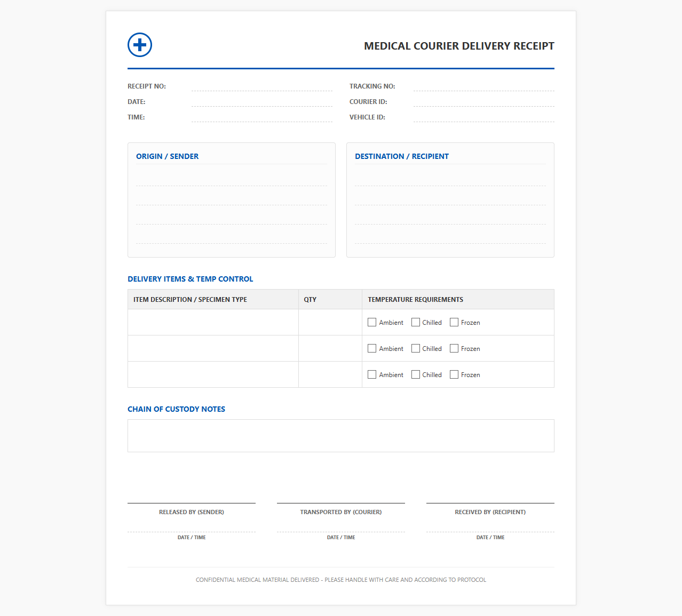This screenshot has width=682, height=616.
Task: Click the Vehicle ID field
Action: (484, 117)
